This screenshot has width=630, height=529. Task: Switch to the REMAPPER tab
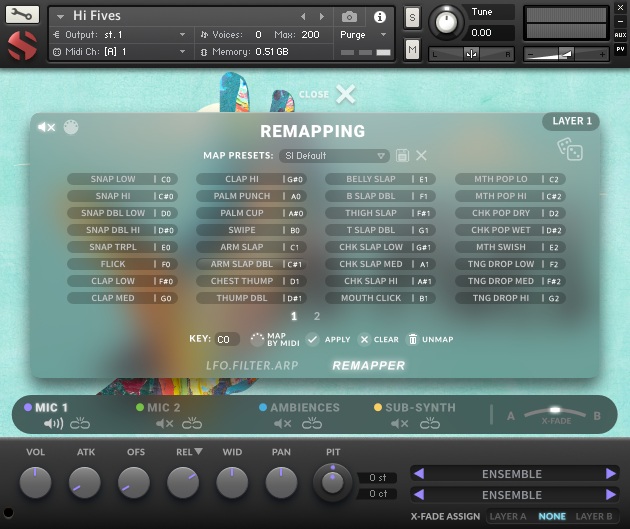coord(368,366)
